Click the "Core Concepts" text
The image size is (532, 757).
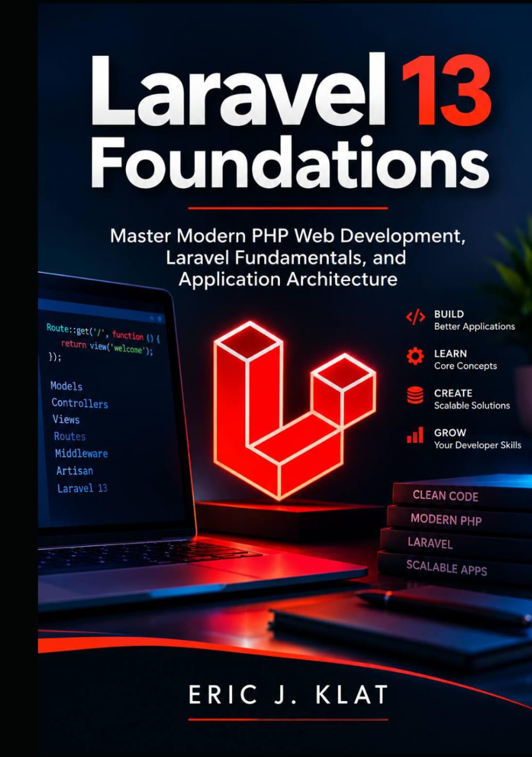[465, 366]
